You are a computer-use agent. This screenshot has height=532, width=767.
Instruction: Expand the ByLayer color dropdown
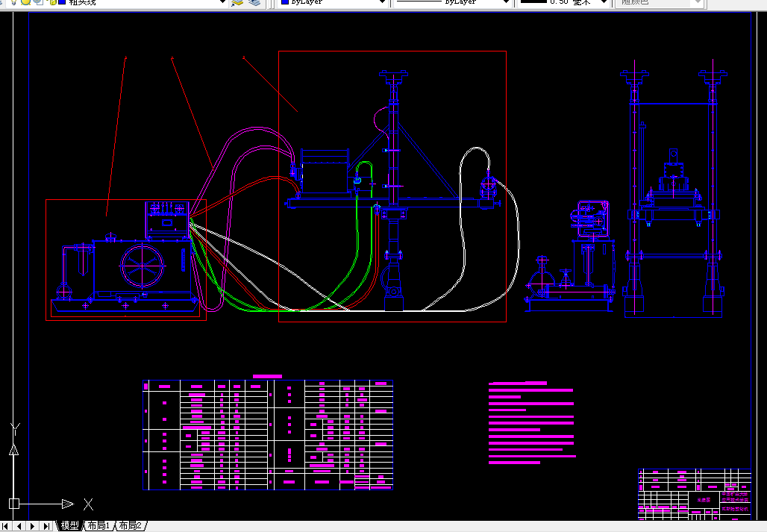[383, 2]
